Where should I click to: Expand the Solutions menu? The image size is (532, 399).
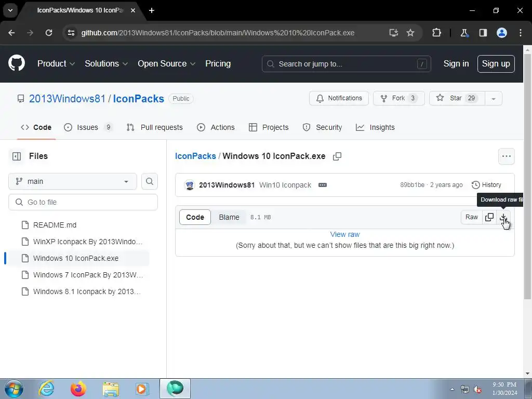pyautogui.click(x=106, y=63)
